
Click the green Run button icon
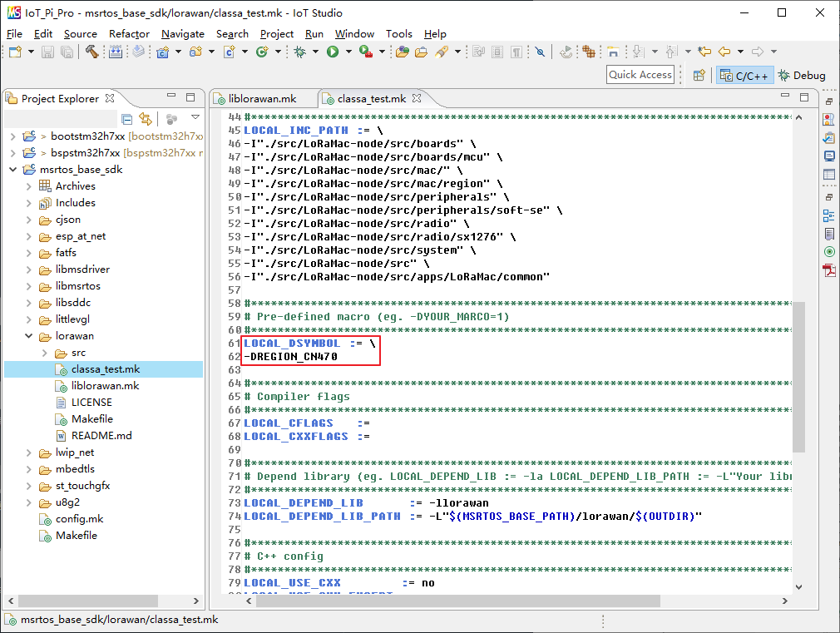[x=332, y=52]
